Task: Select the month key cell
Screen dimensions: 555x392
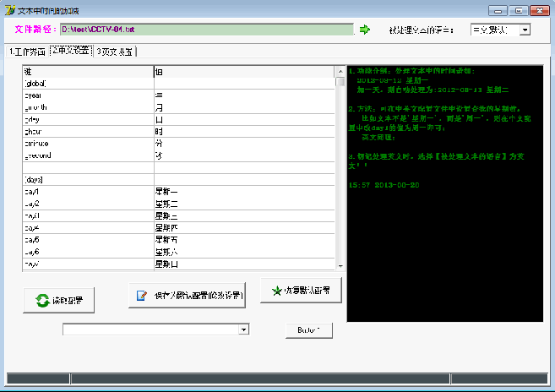Action: pos(88,107)
